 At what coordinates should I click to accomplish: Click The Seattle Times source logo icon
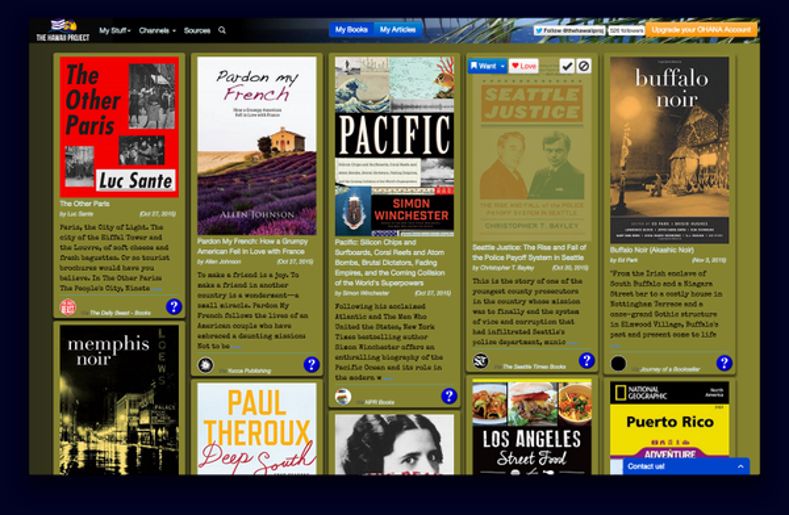(x=480, y=361)
